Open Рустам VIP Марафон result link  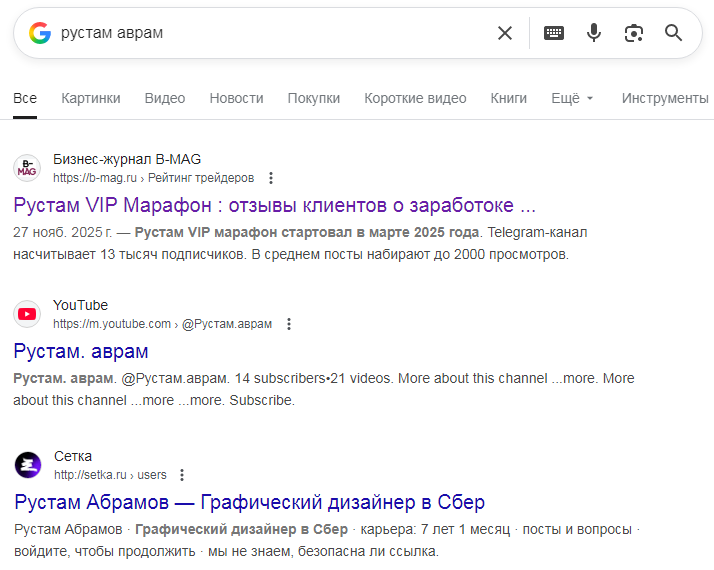pyautogui.click(x=275, y=205)
